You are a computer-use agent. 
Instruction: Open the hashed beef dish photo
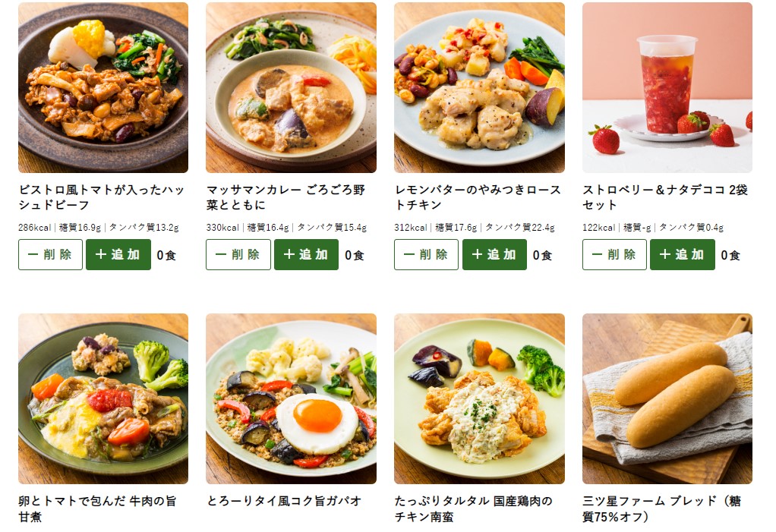click(103, 87)
